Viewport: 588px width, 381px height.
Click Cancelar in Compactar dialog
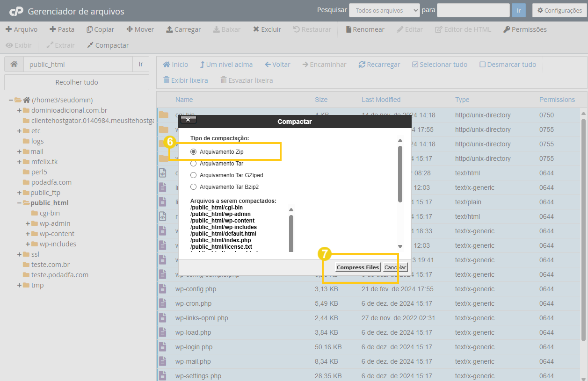pos(395,267)
